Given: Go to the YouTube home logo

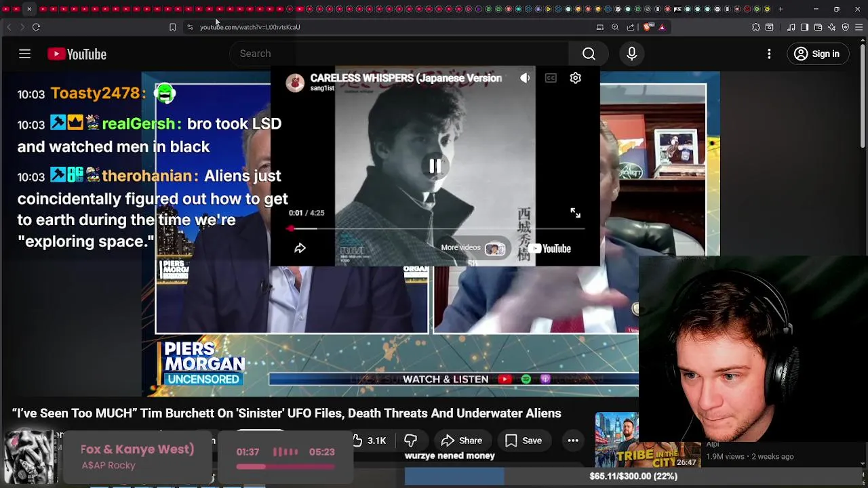Looking at the screenshot, I should click(77, 54).
